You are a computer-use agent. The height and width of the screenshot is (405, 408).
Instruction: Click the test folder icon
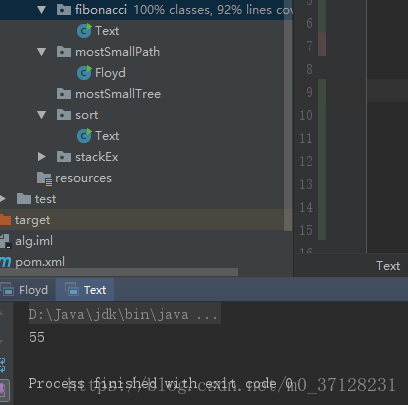(x=24, y=199)
